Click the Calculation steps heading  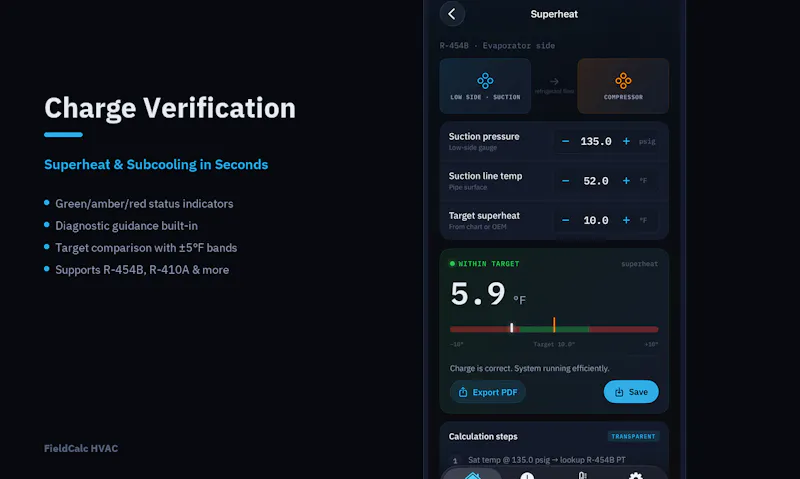(483, 437)
